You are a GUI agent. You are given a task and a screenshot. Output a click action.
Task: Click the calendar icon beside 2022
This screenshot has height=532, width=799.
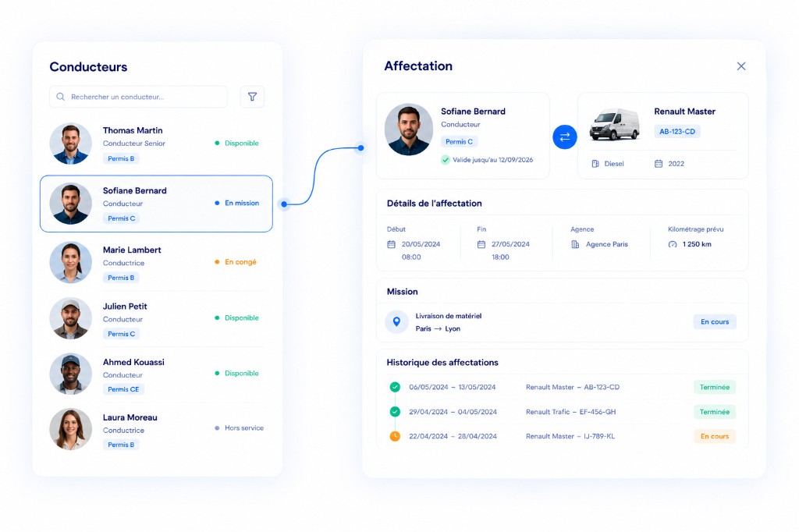click(x=659, y=164)
